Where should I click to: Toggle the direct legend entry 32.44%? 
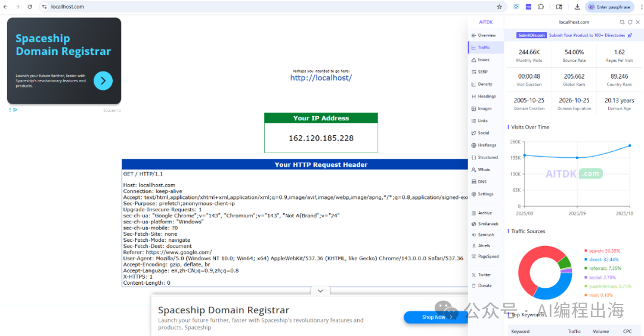601,260
